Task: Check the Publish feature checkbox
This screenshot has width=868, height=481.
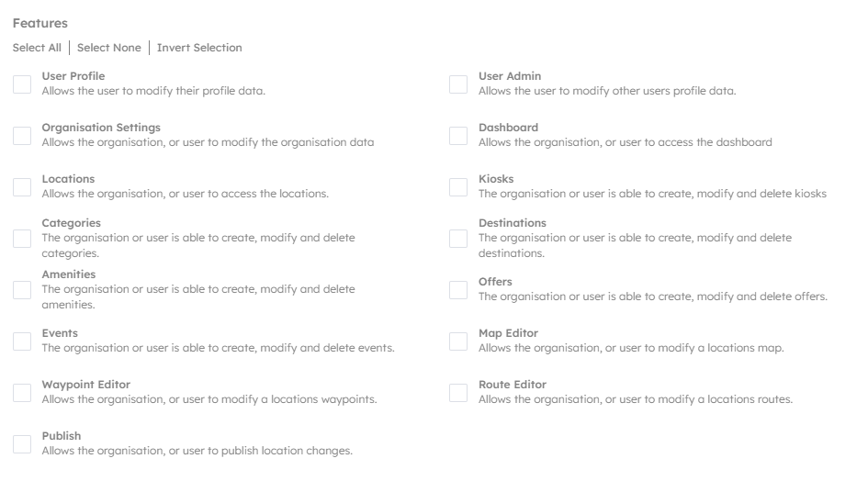Action: [x=22, y=444]
